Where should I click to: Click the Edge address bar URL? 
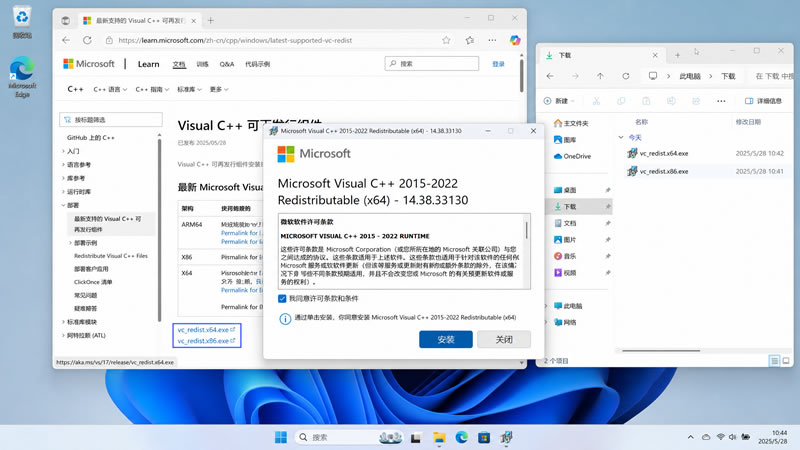pos(235,40)
